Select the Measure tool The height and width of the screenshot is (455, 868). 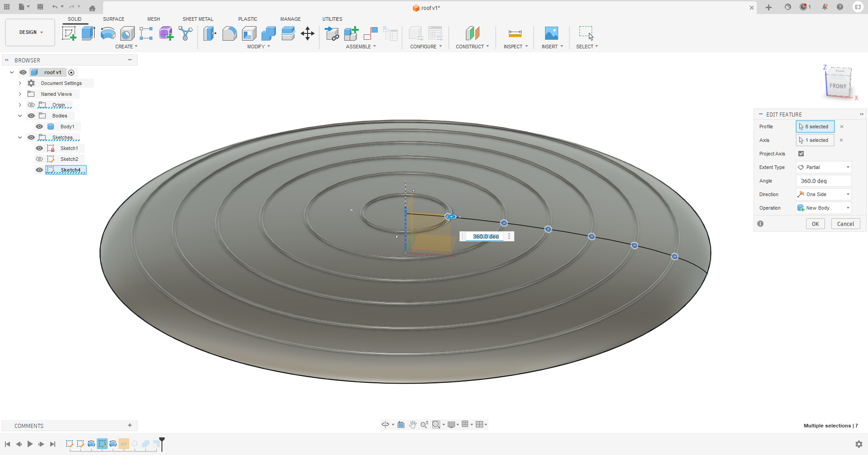(515, 33)
